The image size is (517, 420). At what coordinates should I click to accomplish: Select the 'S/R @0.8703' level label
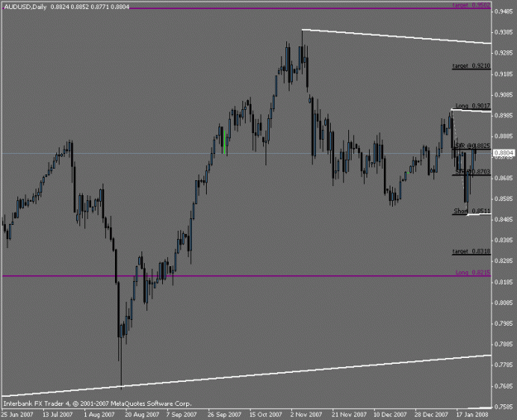[x=472, y=171]
